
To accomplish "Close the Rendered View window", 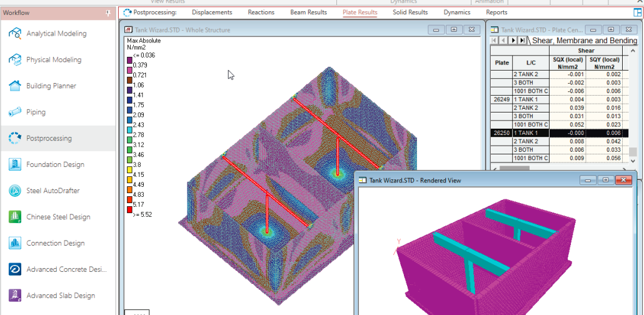I will (623, 180).
